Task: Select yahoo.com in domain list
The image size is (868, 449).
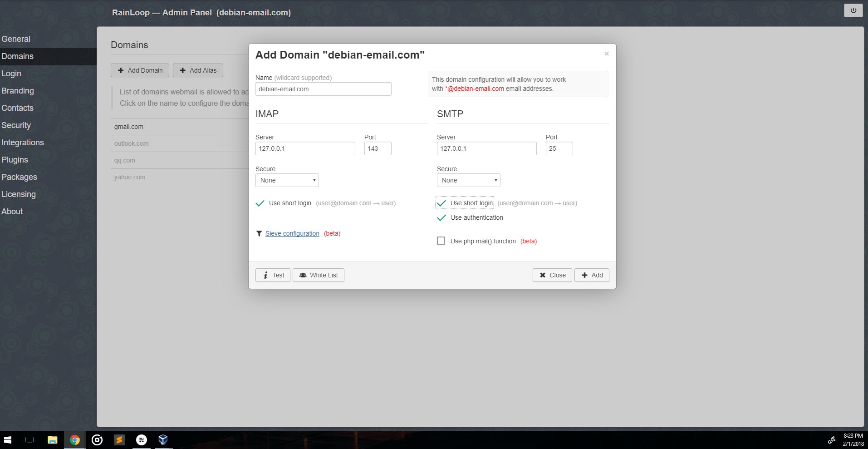Action: coord(130,177)
